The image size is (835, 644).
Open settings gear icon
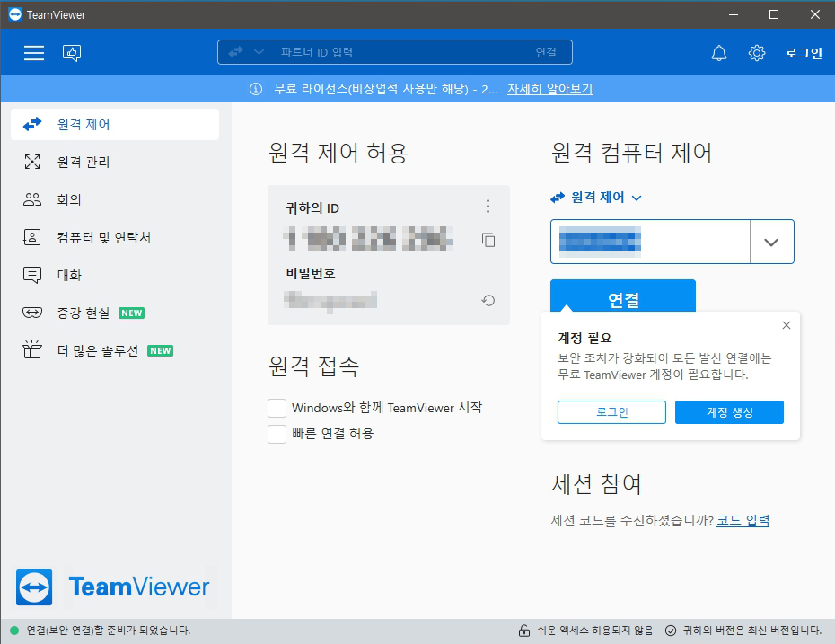(x=757, y=53)
